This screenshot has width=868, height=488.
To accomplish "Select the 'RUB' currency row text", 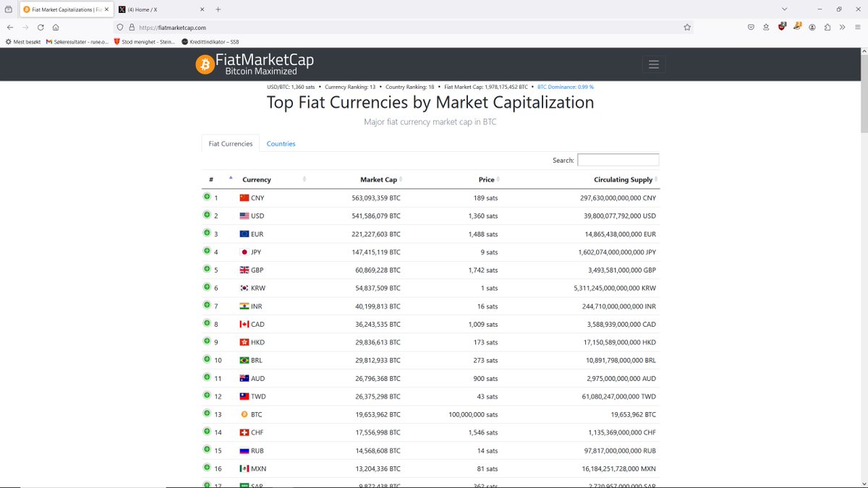I will click(x=258, y=450).
